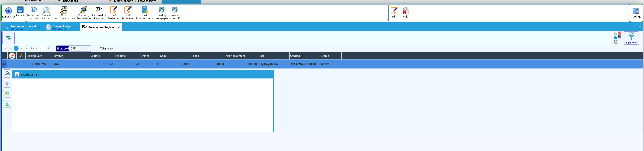Viewport: 644px width, 151px height.
Task: Collapse the 9/30/2026 Euro row
Action: (5, 64)
